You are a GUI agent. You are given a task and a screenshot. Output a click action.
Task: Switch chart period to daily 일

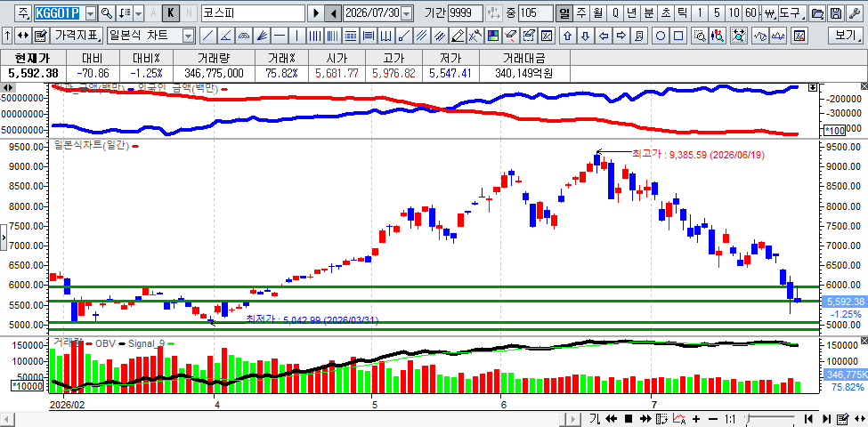[x=564, y=12]
